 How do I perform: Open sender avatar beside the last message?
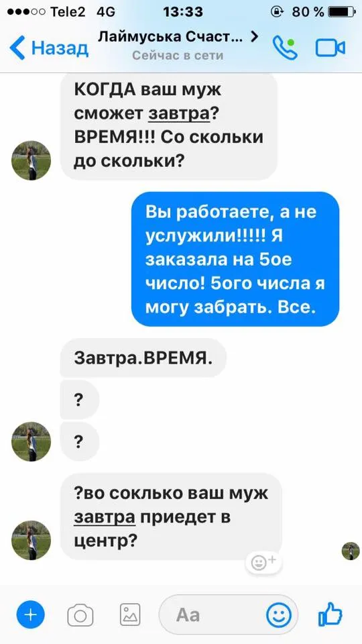pos(32,541)
